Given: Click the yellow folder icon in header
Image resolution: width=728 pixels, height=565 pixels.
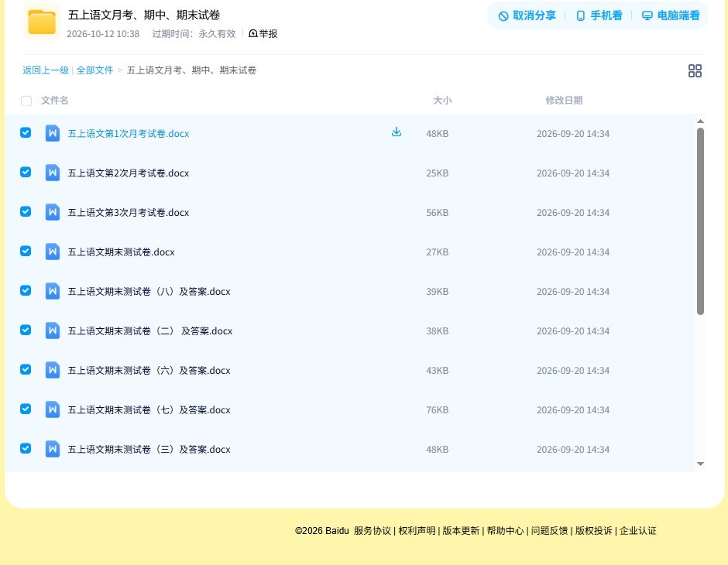Looking at the screenshot, I should click(x=42, y=22).
